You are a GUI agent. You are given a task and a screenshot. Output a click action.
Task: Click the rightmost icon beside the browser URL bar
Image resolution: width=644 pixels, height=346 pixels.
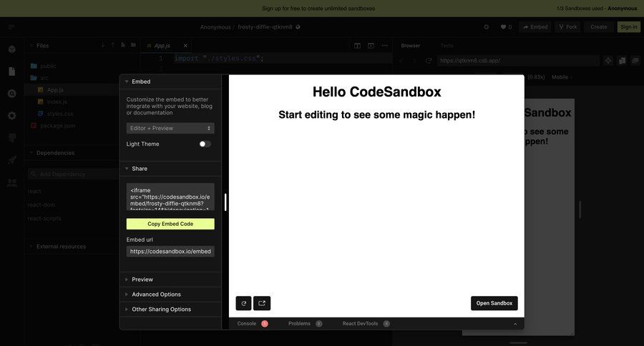tap(635, 61)
